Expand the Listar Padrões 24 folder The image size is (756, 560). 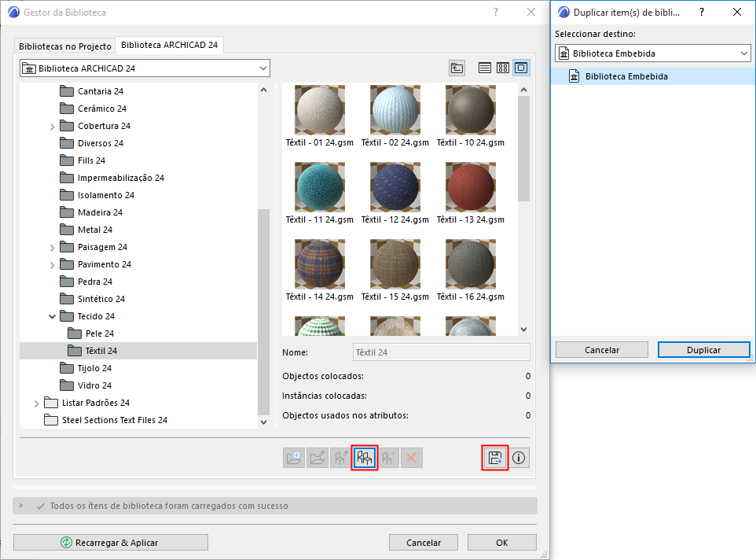click(36, 403)
